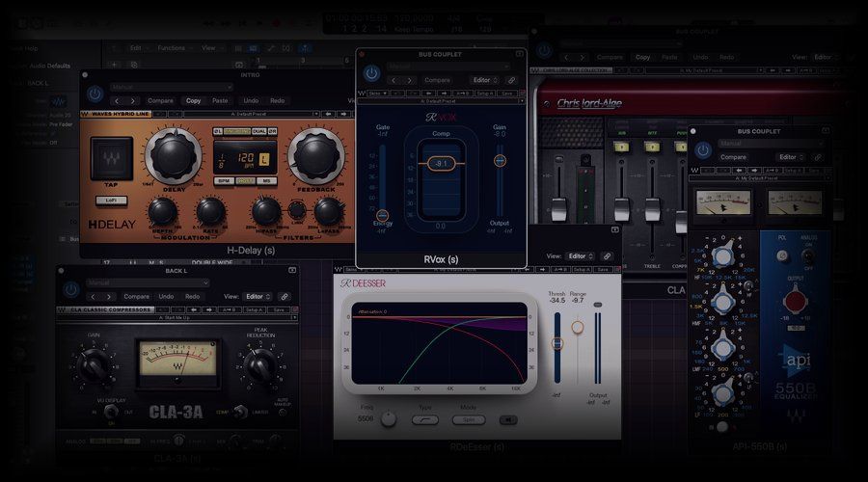Click the link icon above RDeEsser plugin
Image resolution: width=868 pixels, height=482 pixels.
click(x=607, y=256)
